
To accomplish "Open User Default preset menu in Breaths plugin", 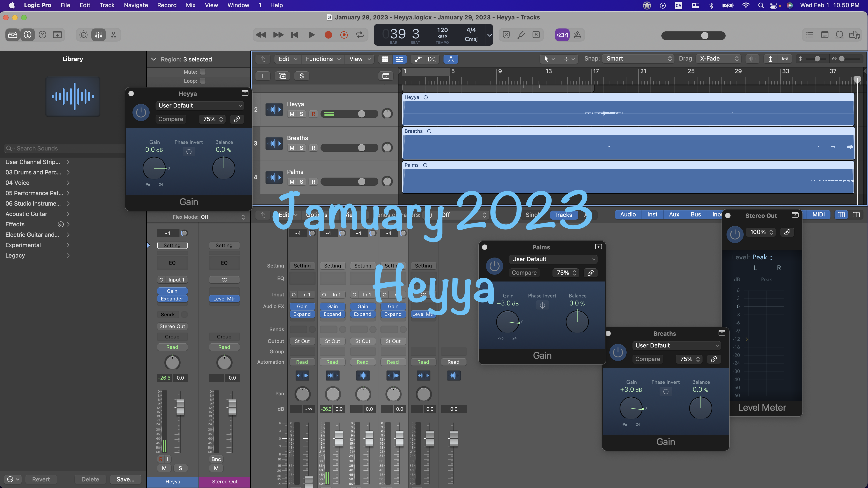I will 677,345.
